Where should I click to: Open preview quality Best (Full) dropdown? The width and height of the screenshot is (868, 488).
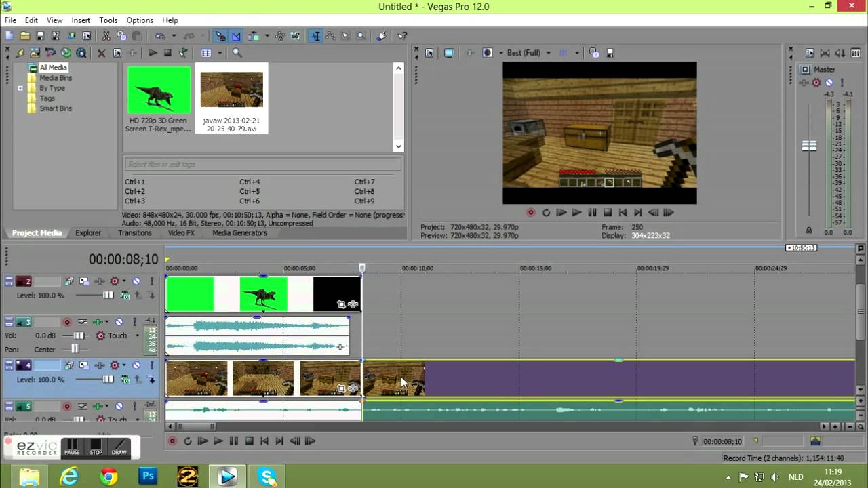tap(549, 53)
